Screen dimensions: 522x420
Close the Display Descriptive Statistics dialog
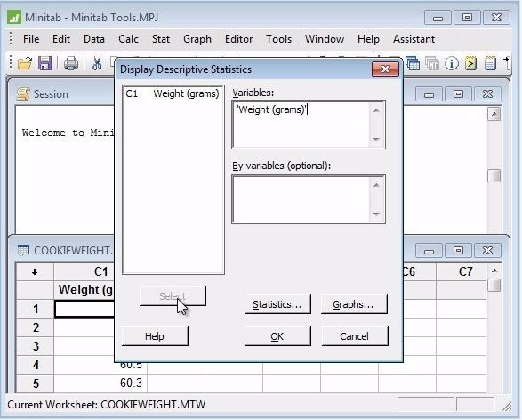(385, 69)
